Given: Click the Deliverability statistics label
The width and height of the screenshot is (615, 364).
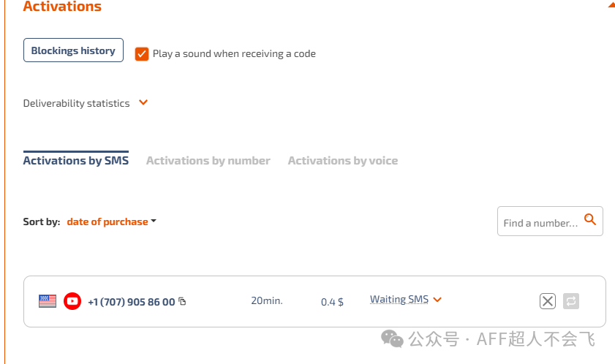Looking at the screenshot, I should coord(76,103).
